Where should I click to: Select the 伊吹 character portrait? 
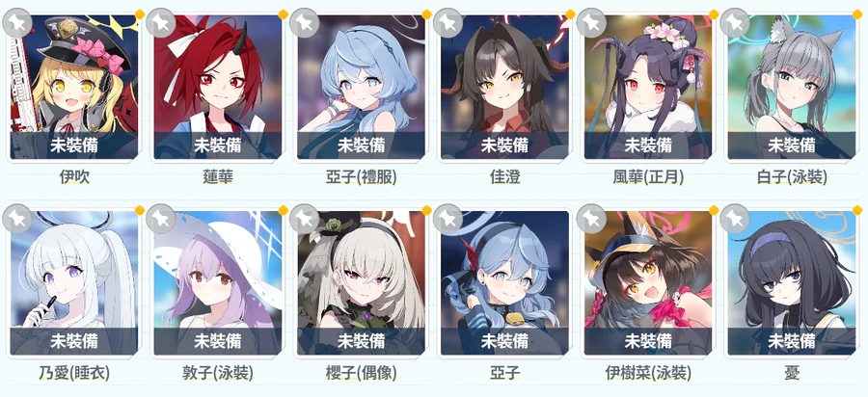[74, 87]
